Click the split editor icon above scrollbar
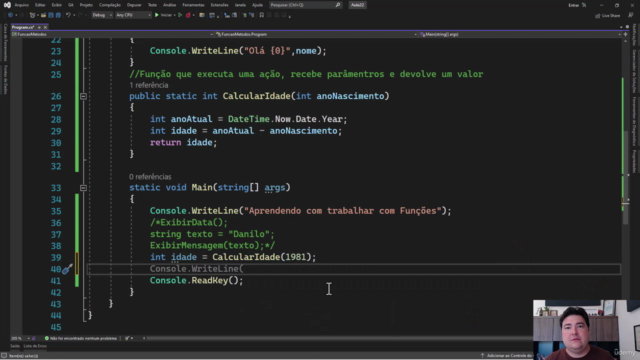 click(x=625, y=34)
